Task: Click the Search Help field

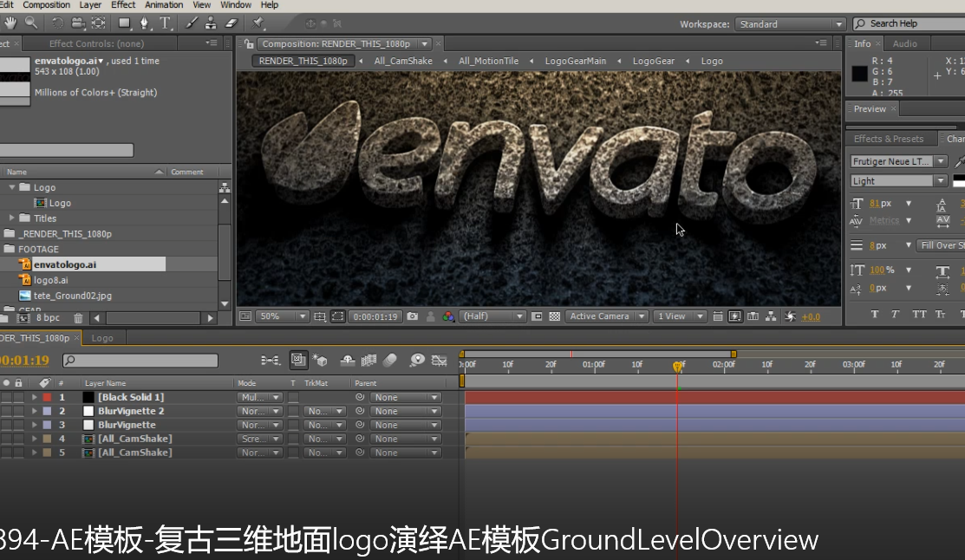Action: click(909, 24)
